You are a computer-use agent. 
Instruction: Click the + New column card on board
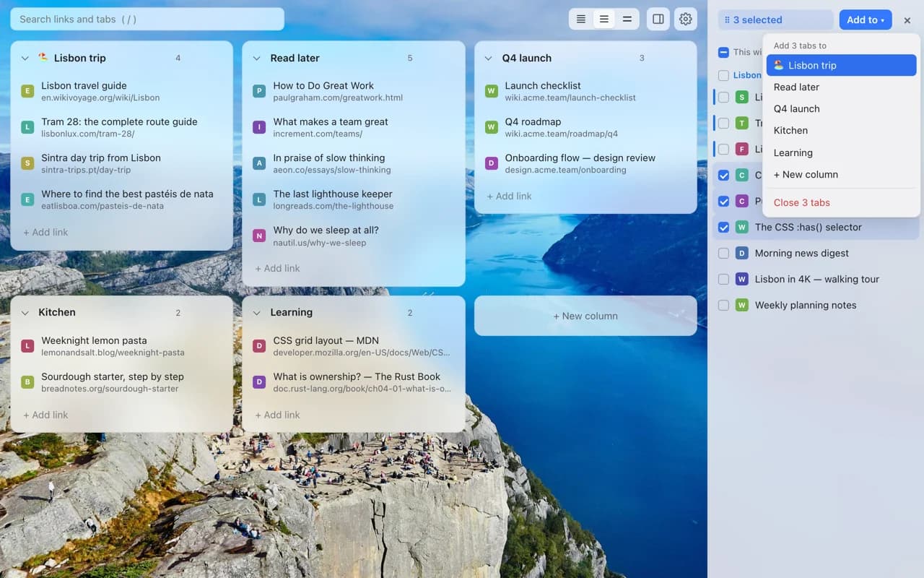(x=585, y=316)
